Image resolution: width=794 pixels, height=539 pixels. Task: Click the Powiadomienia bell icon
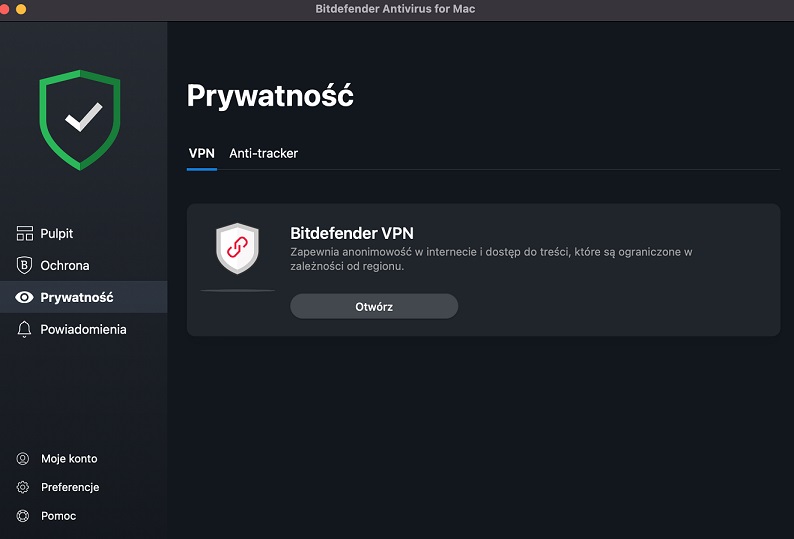[24, 329]
